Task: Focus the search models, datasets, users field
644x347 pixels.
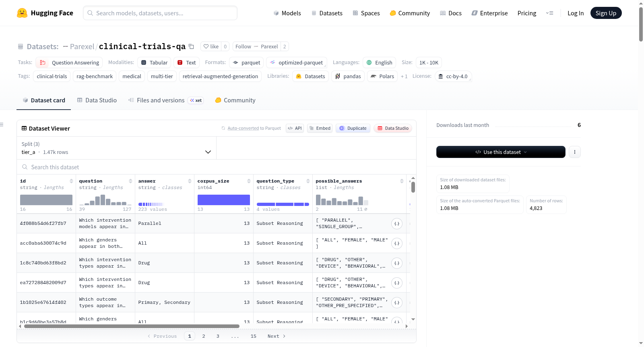Action: pyautogui.click(x=160, y=13)
